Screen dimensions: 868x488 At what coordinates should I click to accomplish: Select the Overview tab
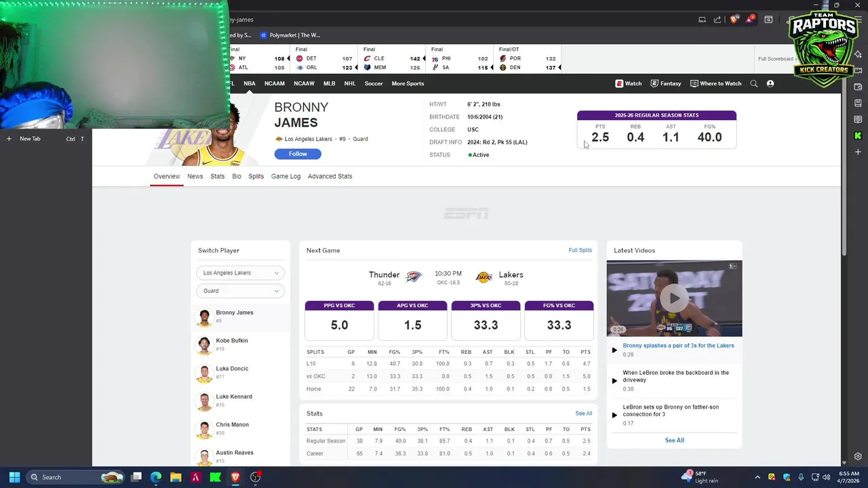pyautogui.click(x=167, y=176)
